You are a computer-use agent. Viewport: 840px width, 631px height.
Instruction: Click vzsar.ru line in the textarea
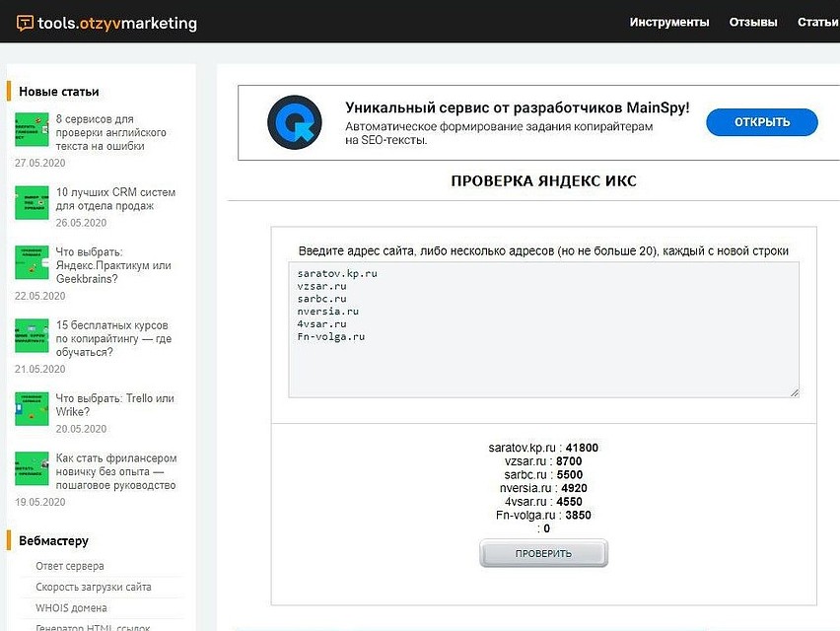pos(321,286)
